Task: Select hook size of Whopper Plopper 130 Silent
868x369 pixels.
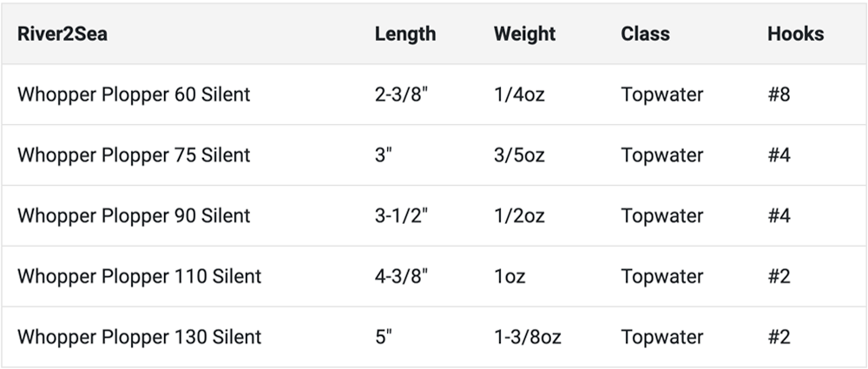Action: 779,337
